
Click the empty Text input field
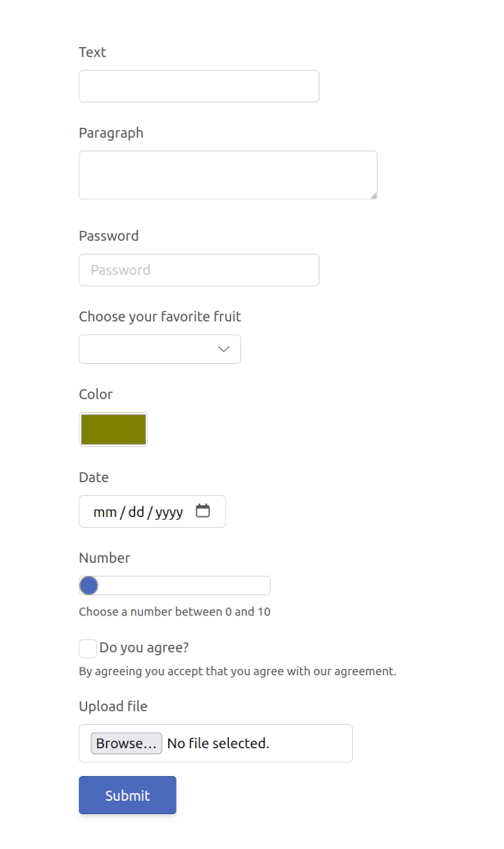coord(199,86)
